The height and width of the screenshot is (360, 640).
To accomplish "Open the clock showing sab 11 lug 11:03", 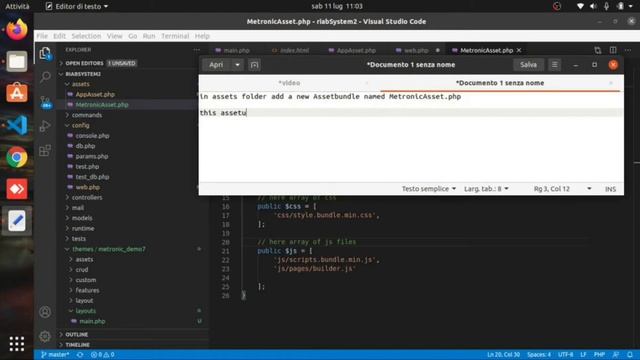I will coord(337,6).
